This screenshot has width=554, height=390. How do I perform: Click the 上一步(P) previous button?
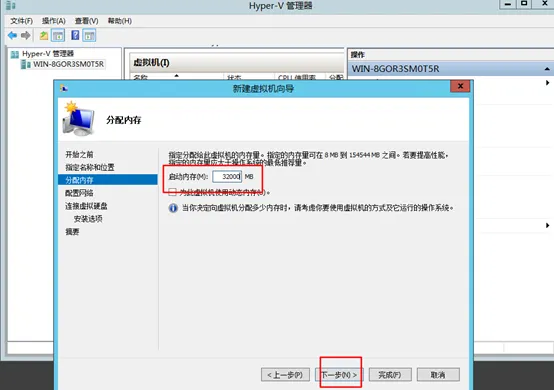click(x=285, y=375)
